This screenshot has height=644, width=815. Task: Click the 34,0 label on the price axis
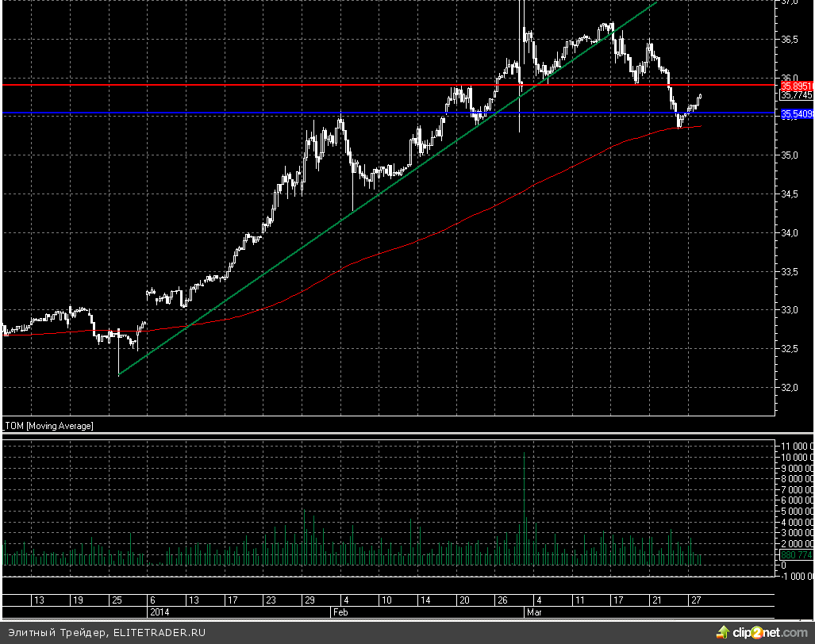click(790, 233)
